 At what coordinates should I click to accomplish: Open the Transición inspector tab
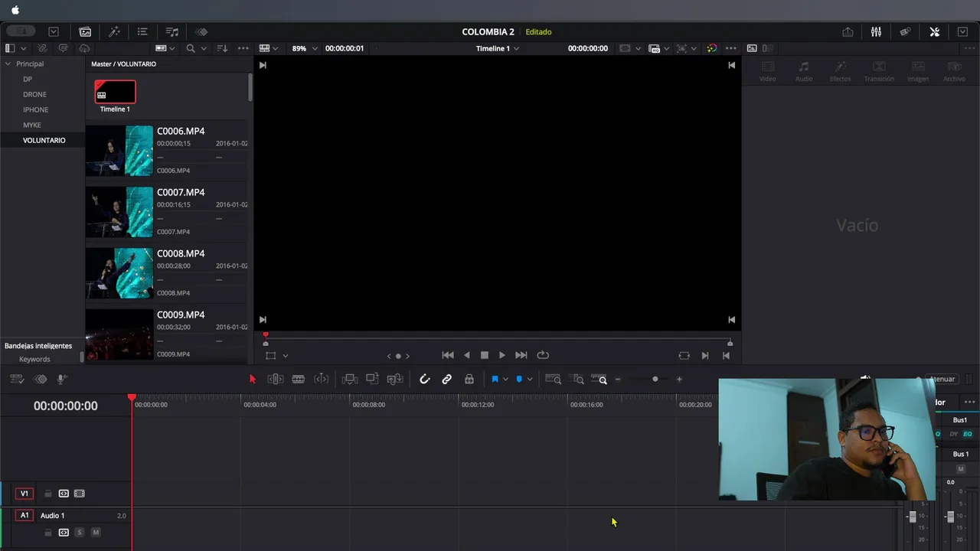pyautogui.click(x=879, y=72)
